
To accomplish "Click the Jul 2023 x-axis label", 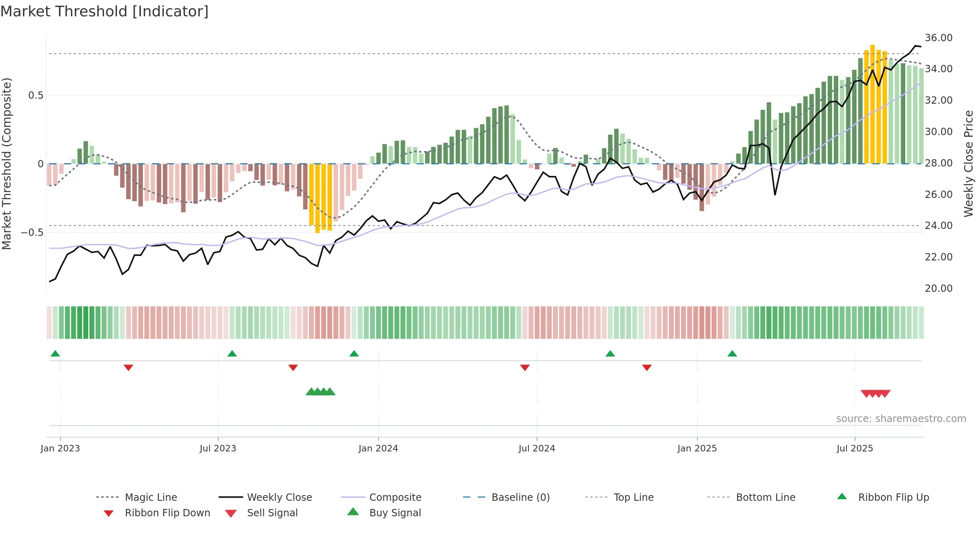I will point(218,448).
